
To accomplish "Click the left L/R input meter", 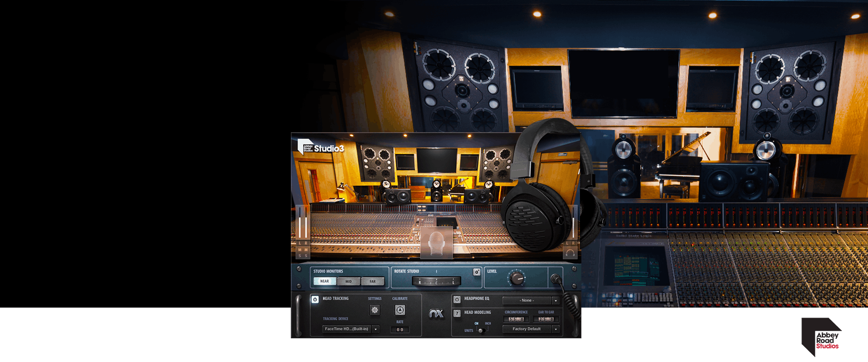I will tap(302, 222).
